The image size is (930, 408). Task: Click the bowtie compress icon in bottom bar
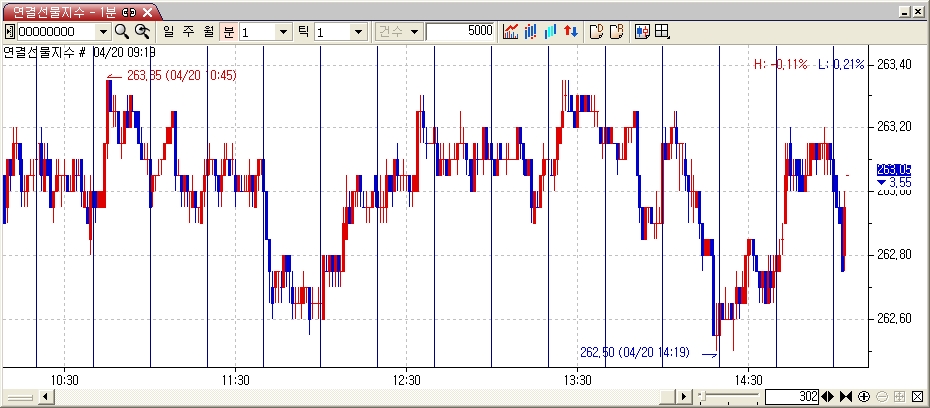pyautogui.click(x=846, y=397)
